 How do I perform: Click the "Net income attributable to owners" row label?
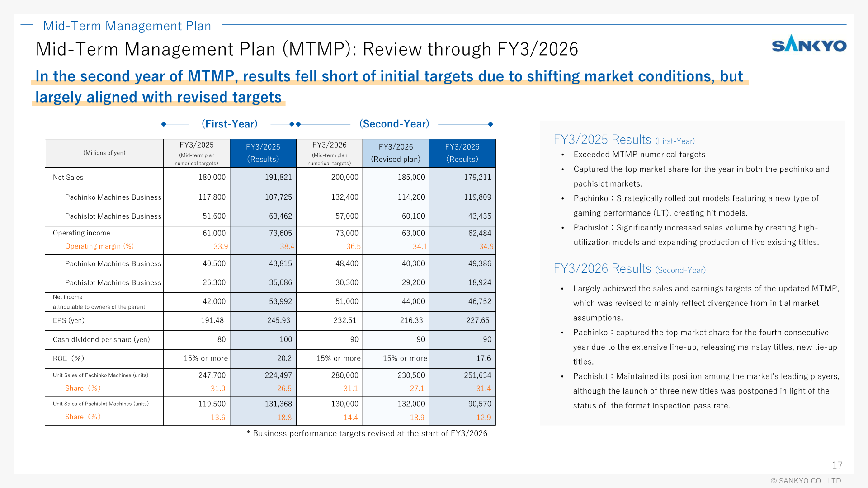point(99,302)
